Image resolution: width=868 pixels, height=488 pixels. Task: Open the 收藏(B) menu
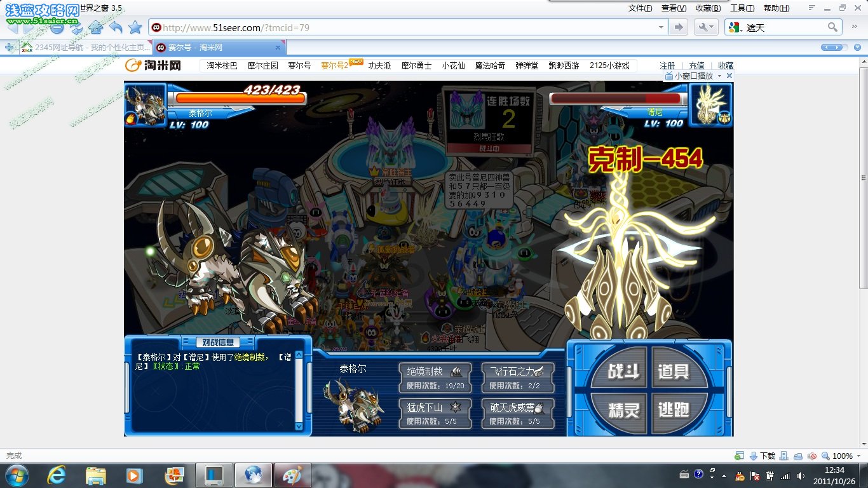coord(708,8)
